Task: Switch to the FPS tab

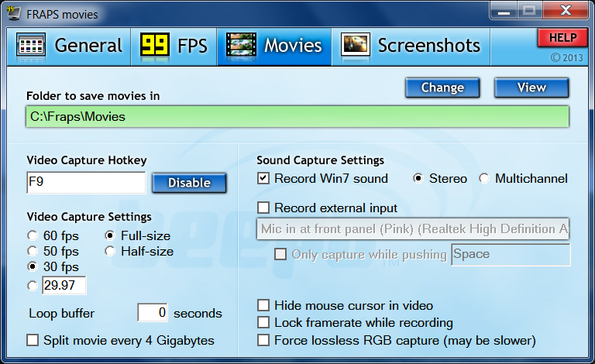Action: (x=174, y=46)
